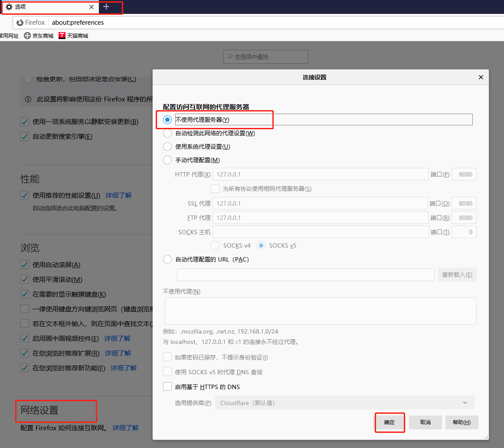
Task: Check 为所有协议使用相同代理服务器
Action: tap(215, 189)
